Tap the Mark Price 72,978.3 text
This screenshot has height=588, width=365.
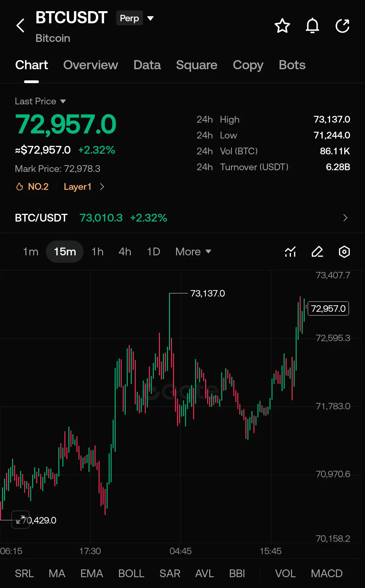tap(58, 169)
